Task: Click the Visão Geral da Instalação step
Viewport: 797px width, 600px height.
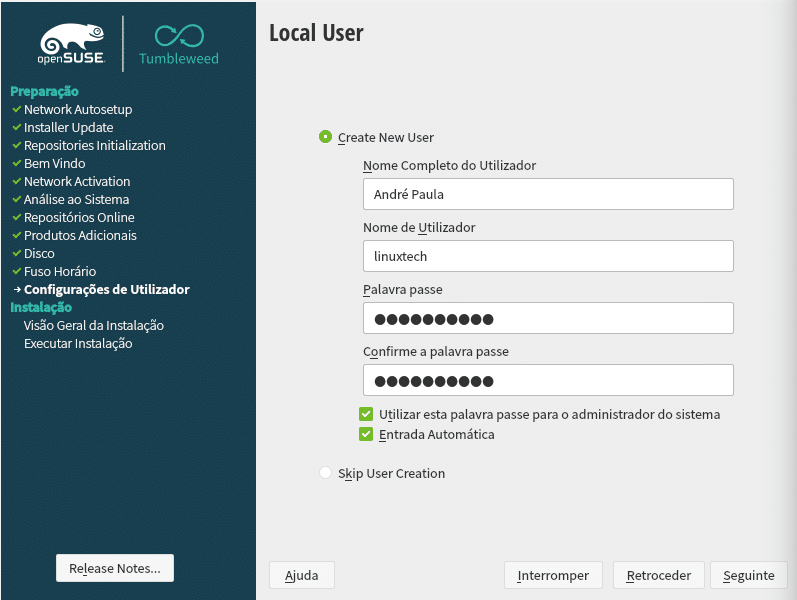Action: tap(94, 325)
